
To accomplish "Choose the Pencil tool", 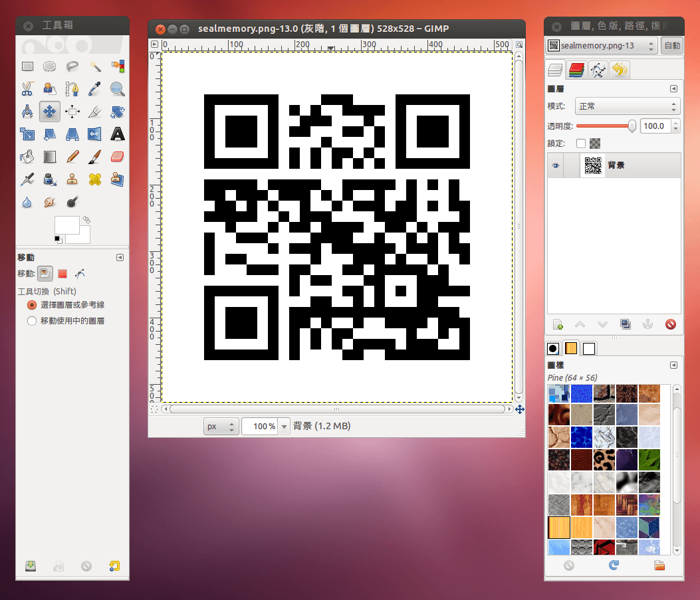I will click(72, 157).
